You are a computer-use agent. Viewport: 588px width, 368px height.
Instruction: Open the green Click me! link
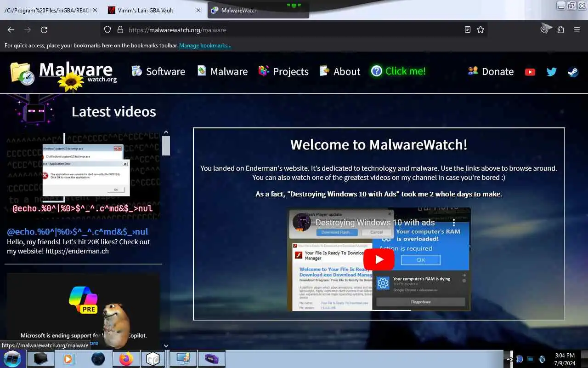tap(398, 71)
